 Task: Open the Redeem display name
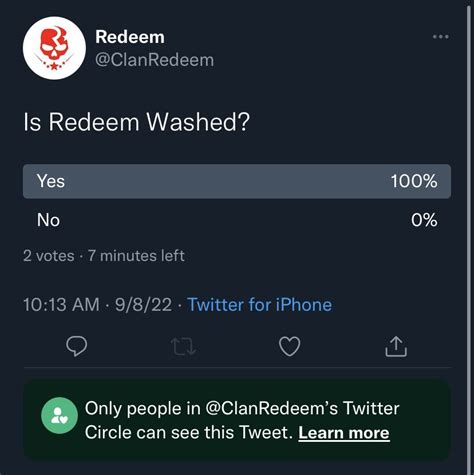tap(130, 37)
